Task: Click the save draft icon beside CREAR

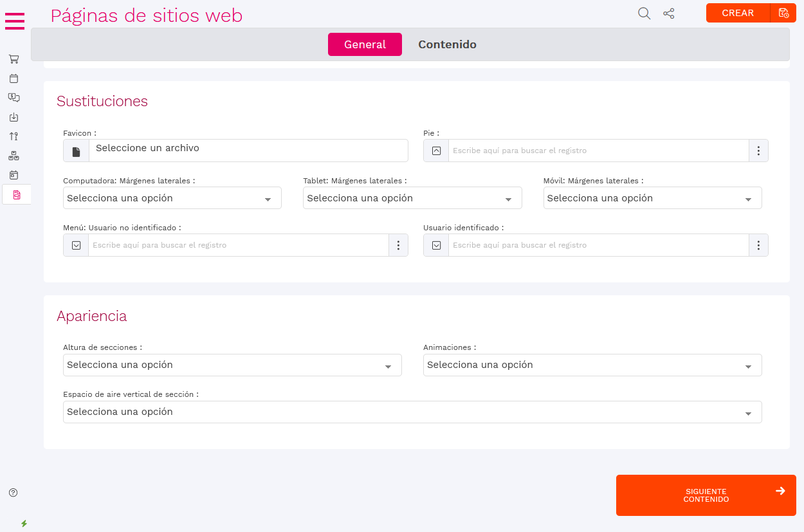Action: click(783, 13)
